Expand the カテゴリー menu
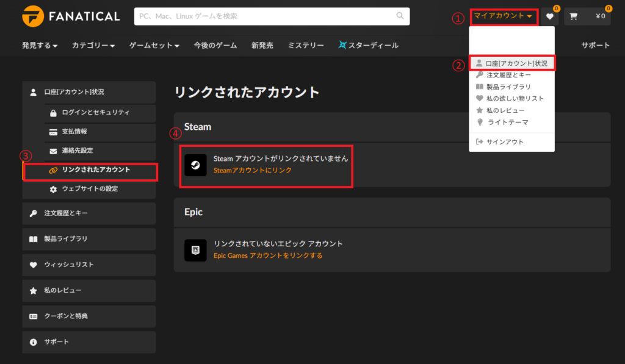 point(93,45)
